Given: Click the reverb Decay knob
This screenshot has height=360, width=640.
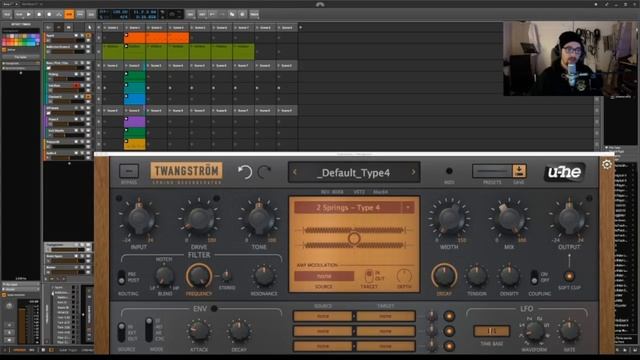Looking at the screenshot, I should click(444, 276).
